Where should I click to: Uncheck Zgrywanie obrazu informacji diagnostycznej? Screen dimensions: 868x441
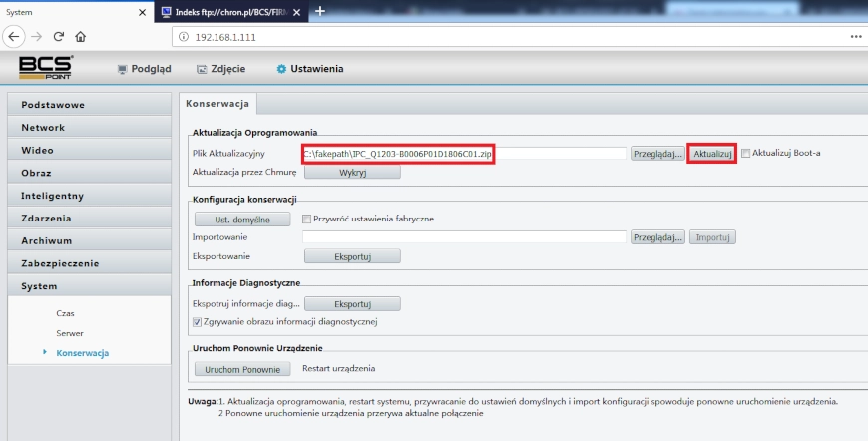[197, 322]
